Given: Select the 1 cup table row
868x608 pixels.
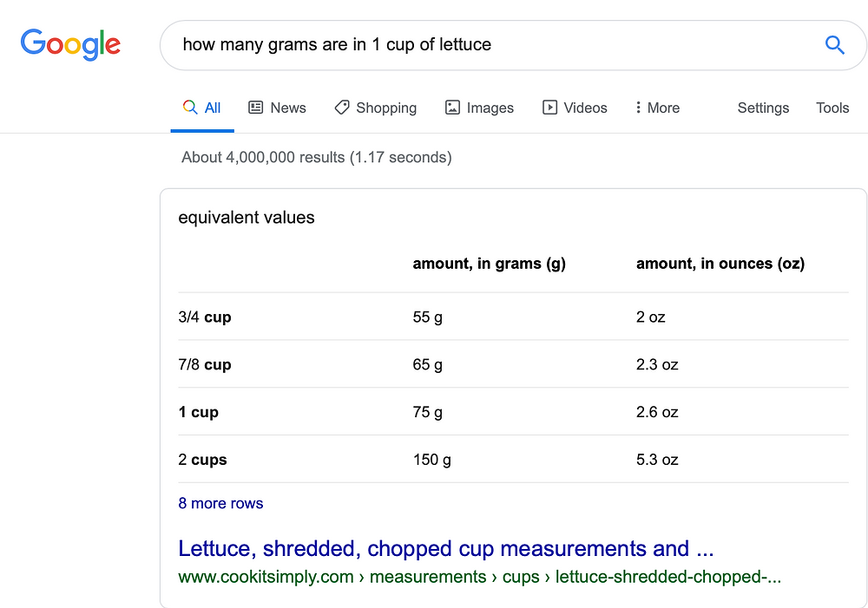Looking at the screenshot, I should [513, 412].
